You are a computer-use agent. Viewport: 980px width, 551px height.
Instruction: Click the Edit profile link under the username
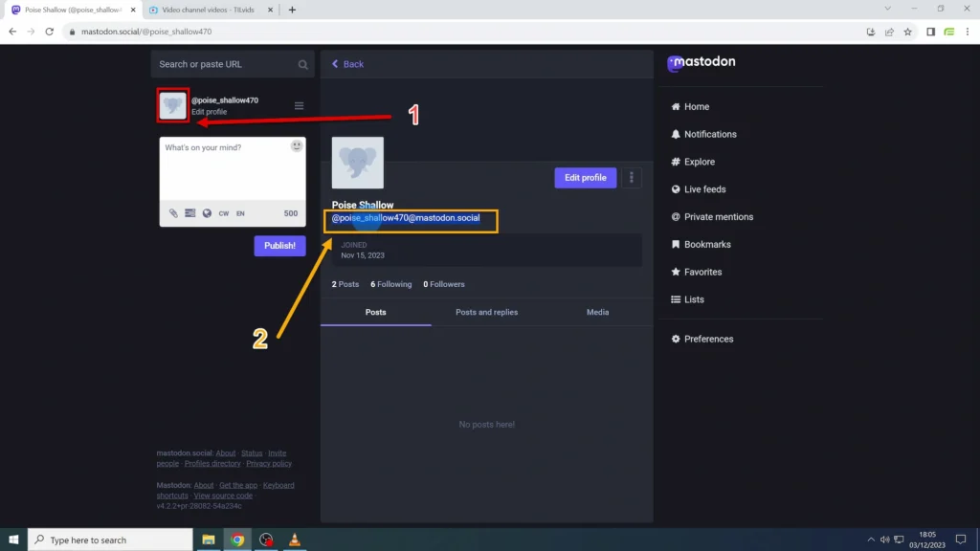(209, 112)
